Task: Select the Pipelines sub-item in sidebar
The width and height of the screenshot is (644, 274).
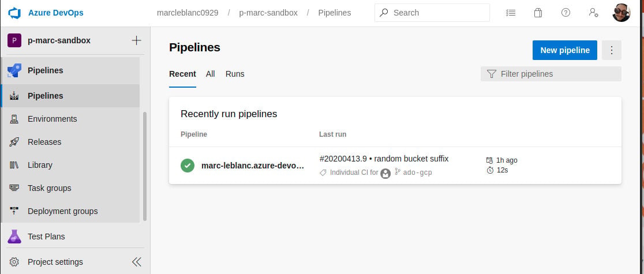Action: [x=70, y=96]
